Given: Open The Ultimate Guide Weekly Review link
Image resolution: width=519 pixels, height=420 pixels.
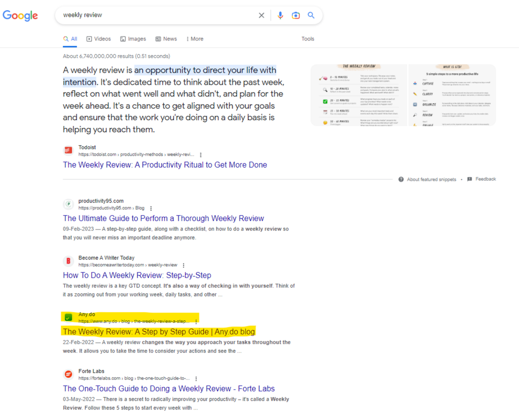Looking at the screenshot, I should 163,218.
